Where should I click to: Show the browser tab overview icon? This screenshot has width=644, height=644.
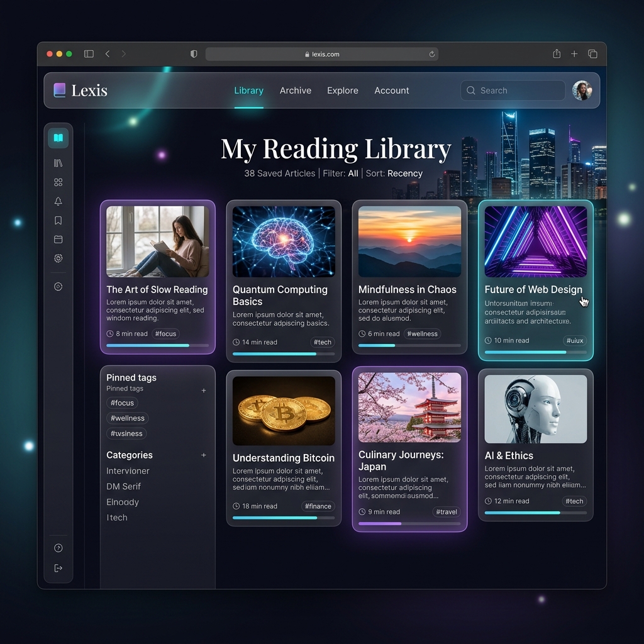[x=592, y=54]
